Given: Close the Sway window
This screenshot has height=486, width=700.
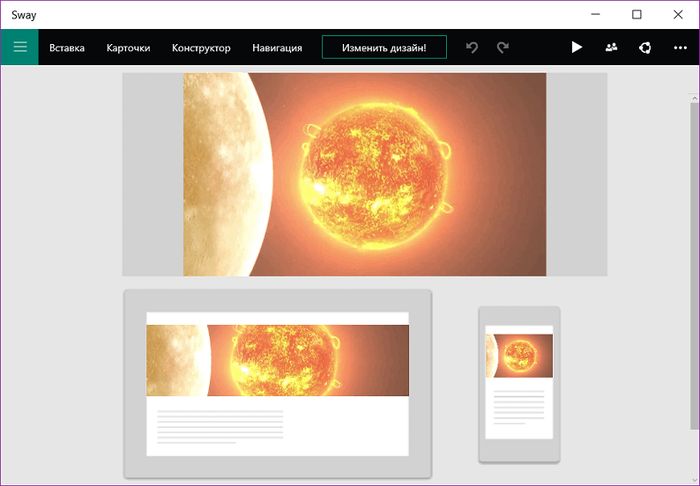Looking at the screenshot, I should tap(679, 14).
